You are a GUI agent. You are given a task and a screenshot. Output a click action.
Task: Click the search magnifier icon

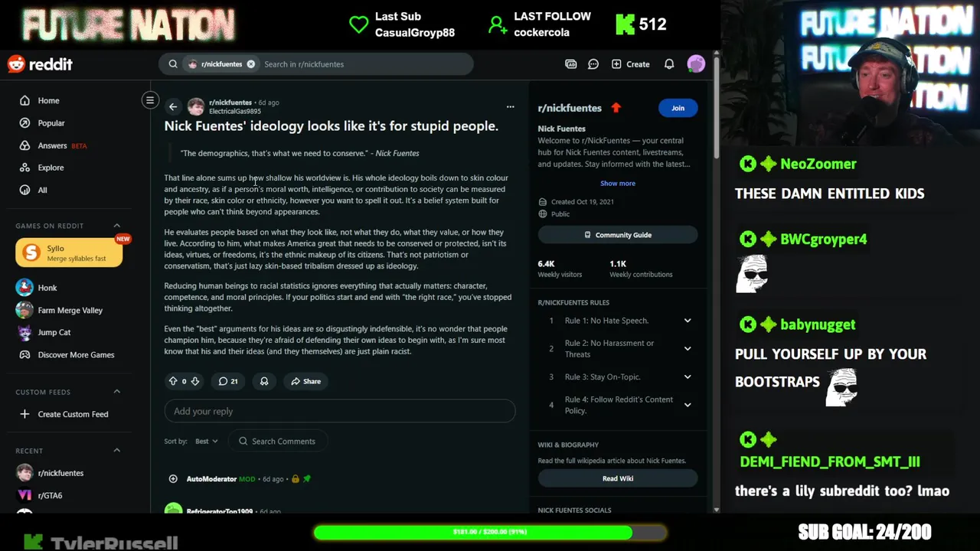tap(173, 64)
